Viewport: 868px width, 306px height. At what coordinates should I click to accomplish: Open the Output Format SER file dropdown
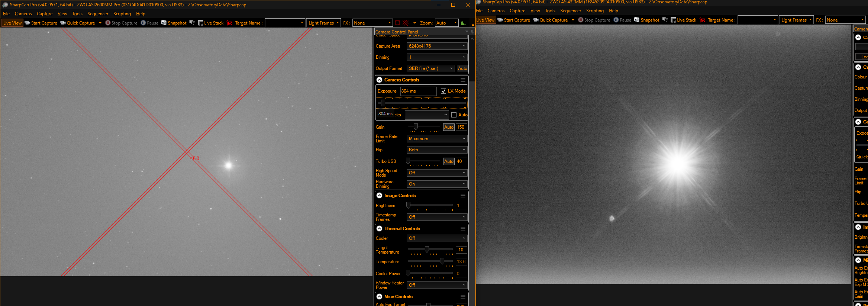[430, 68]
